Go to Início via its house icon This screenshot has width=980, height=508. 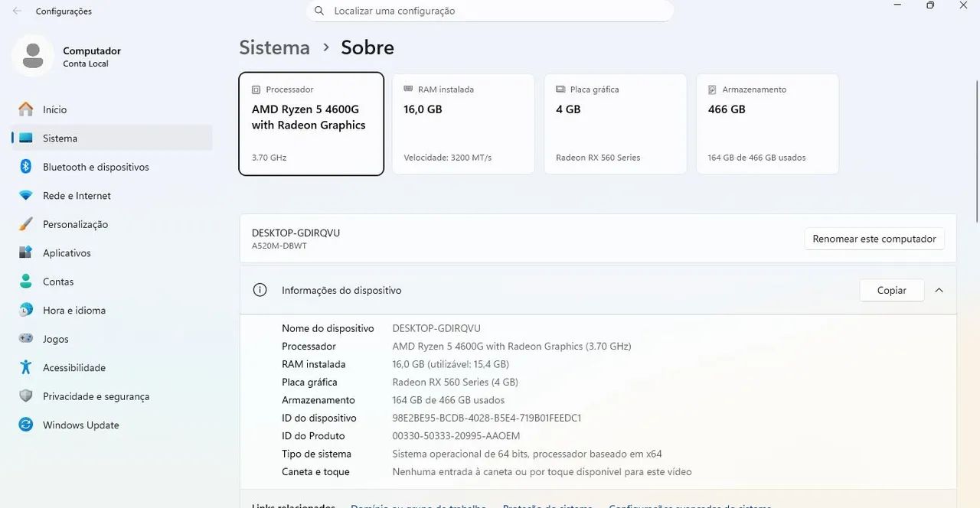click(26, 109)
